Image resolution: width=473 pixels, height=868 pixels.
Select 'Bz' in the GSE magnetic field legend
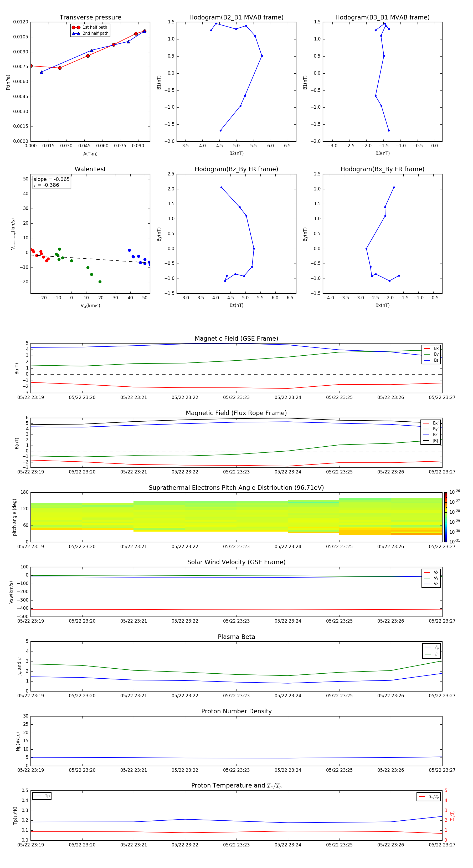pos(431,360)
